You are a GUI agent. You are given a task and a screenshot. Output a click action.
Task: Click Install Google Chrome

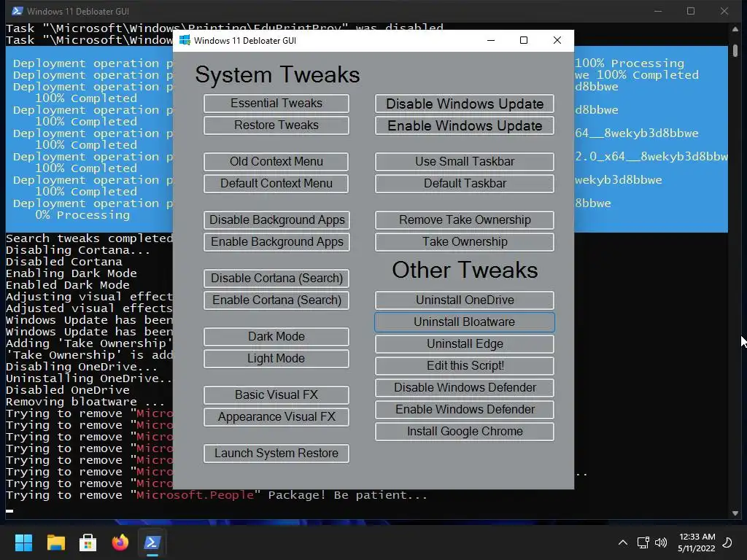click(x=465, y=432)
